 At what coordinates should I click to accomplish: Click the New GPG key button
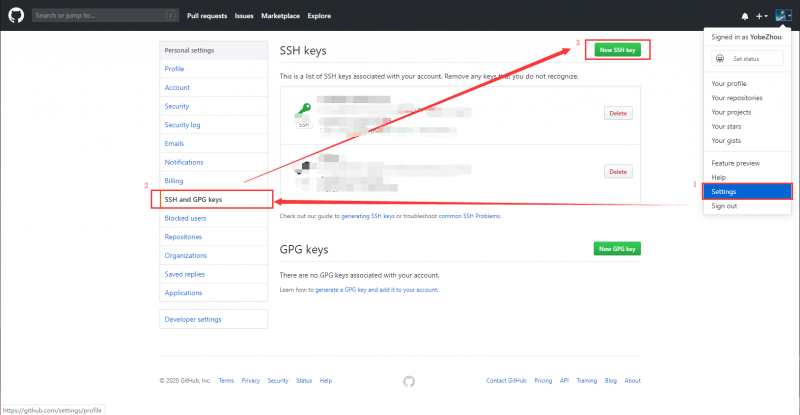[x=617, y=249]
